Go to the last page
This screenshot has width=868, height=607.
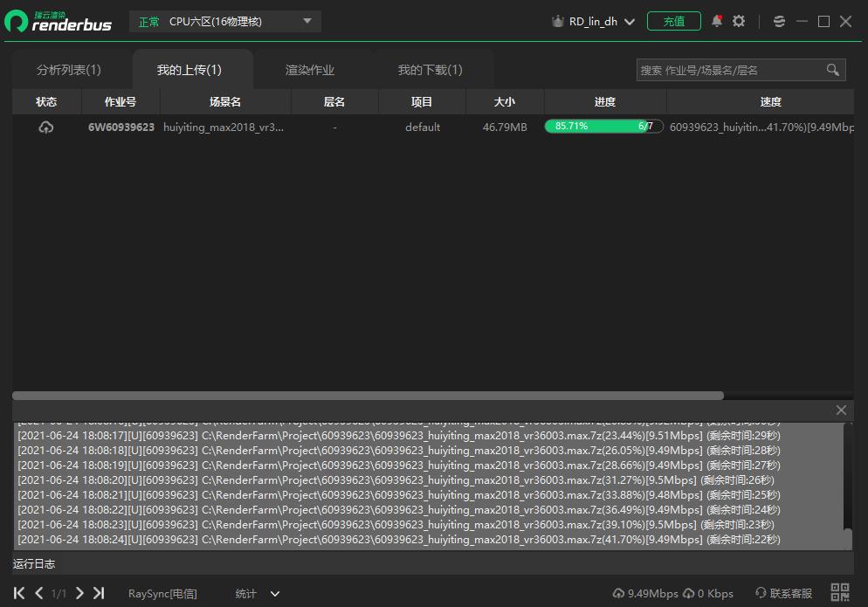point(99,593)
